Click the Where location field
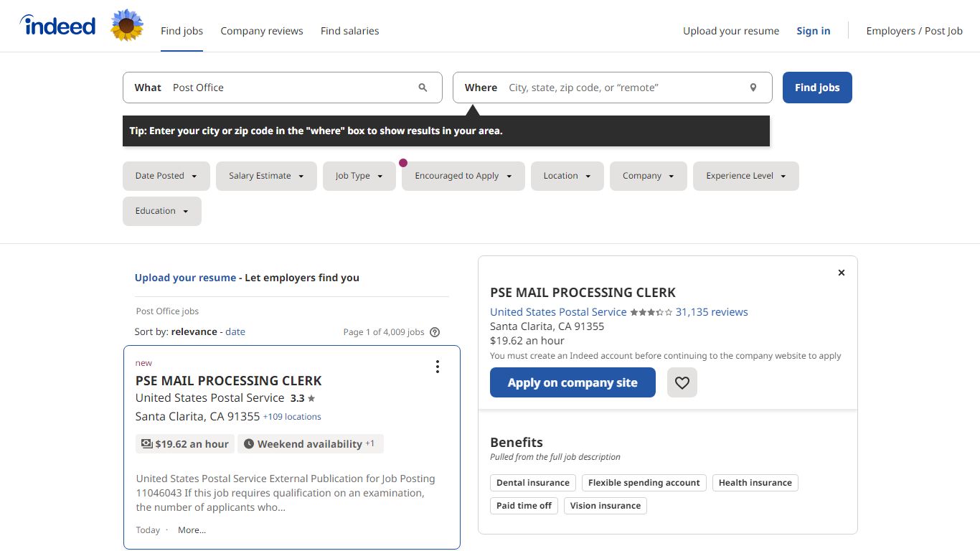 pos(612,88)
